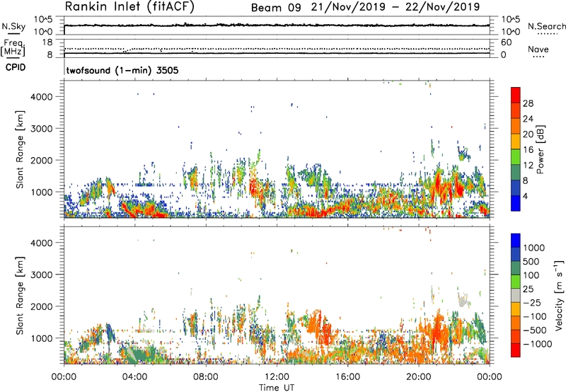566x392 pixels.
Task: Click 'Slant Range [km]' label of velocity panel
Action: point(20,296)
